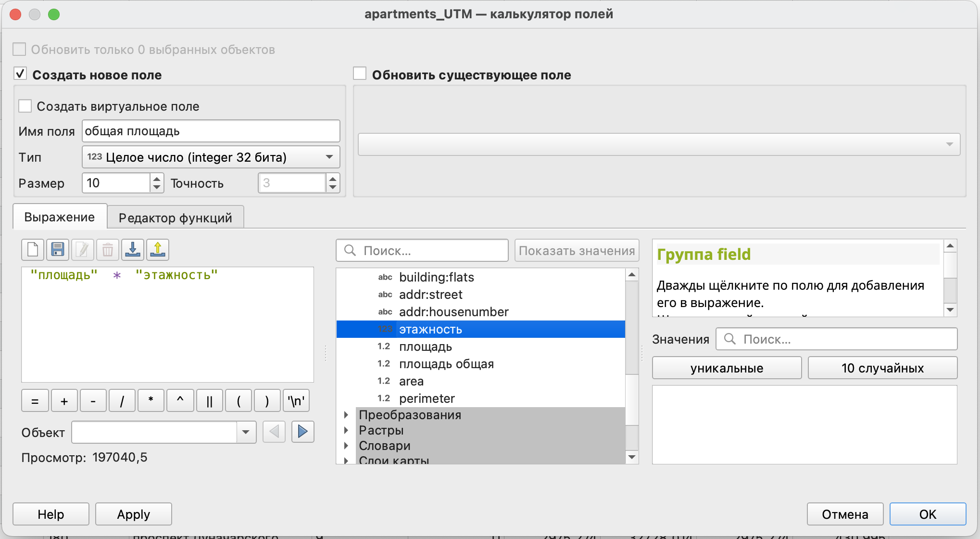
Task: Select the Выражение tab
Action: [60, 217]
